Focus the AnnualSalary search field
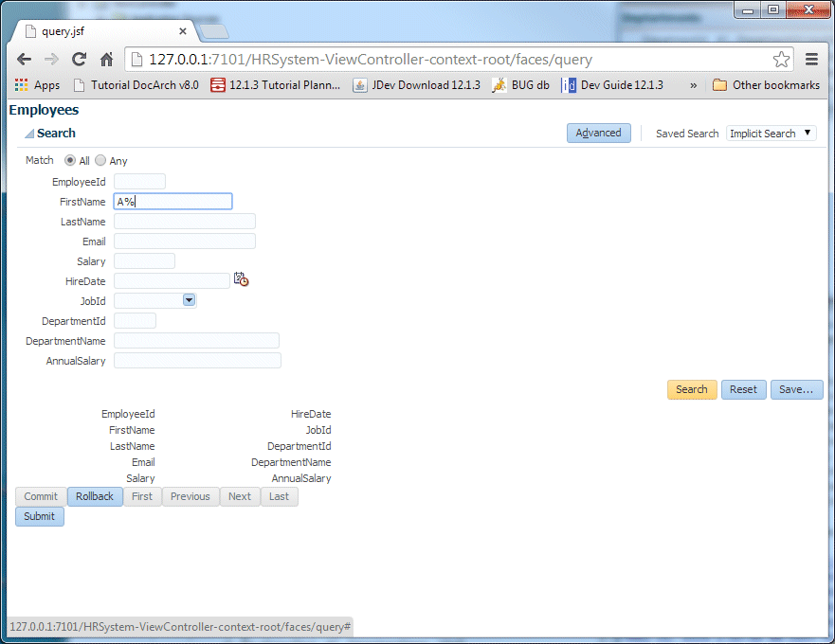This screenshot has height=644, width=835. (197, 360)
